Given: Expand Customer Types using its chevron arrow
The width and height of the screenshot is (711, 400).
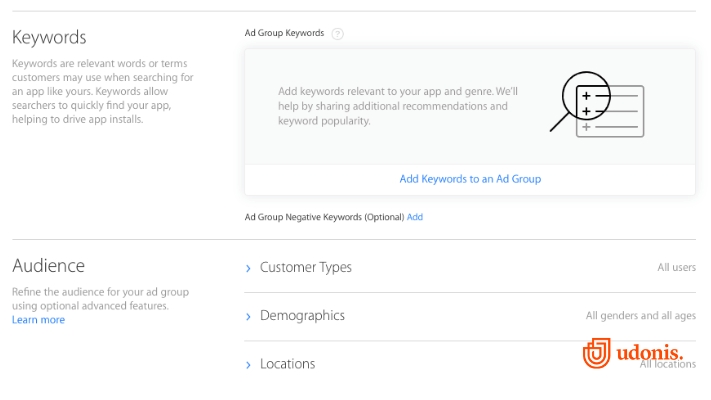Looking at the screenshot, I should (249, 268).
